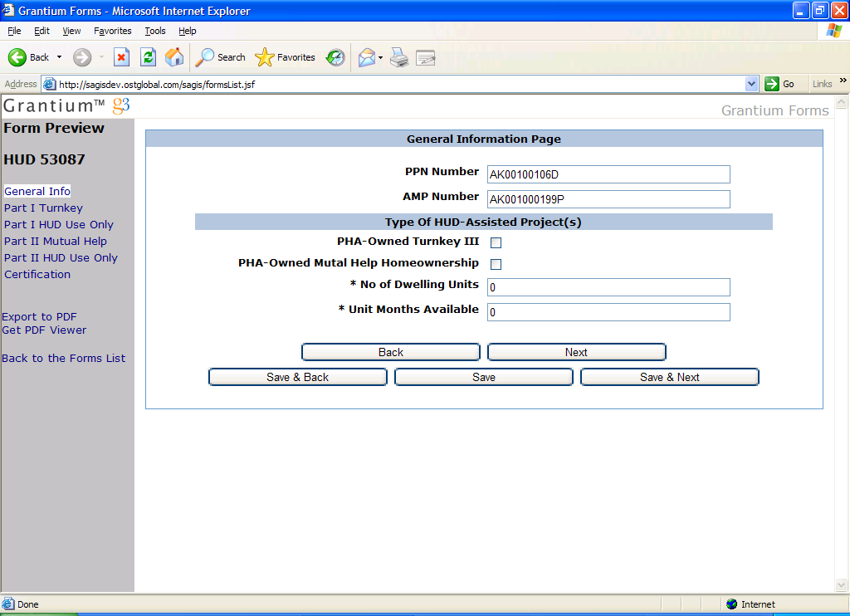Click the PPN Number input field
The width and height of the screenshot is (850, 616).
pyautogui.click(x=608, y=174)
